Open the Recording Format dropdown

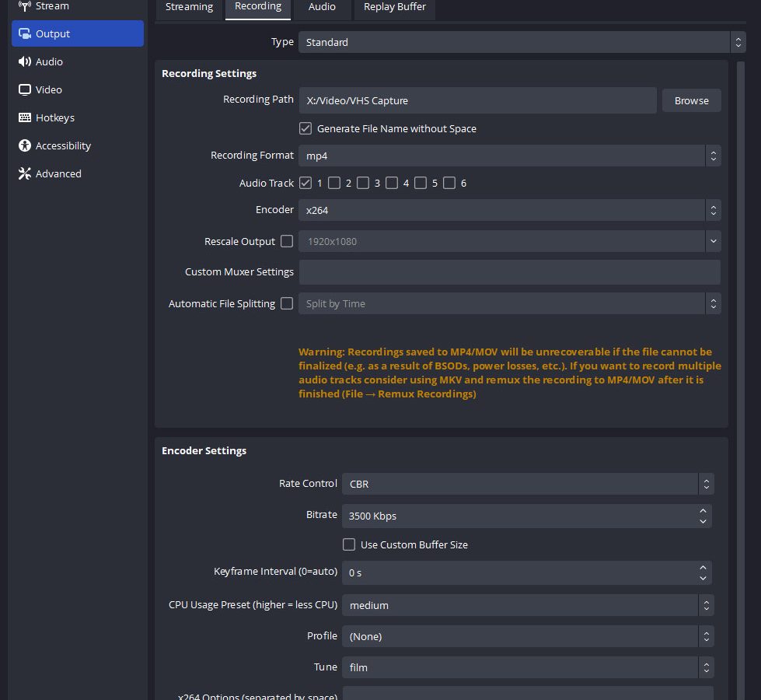click(509, 156)
